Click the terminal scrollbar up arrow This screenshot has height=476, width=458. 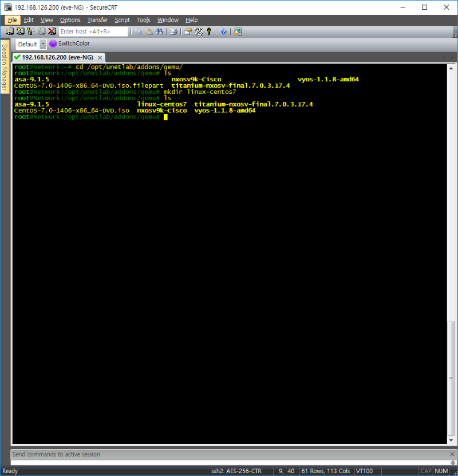(x=451, y=68)
